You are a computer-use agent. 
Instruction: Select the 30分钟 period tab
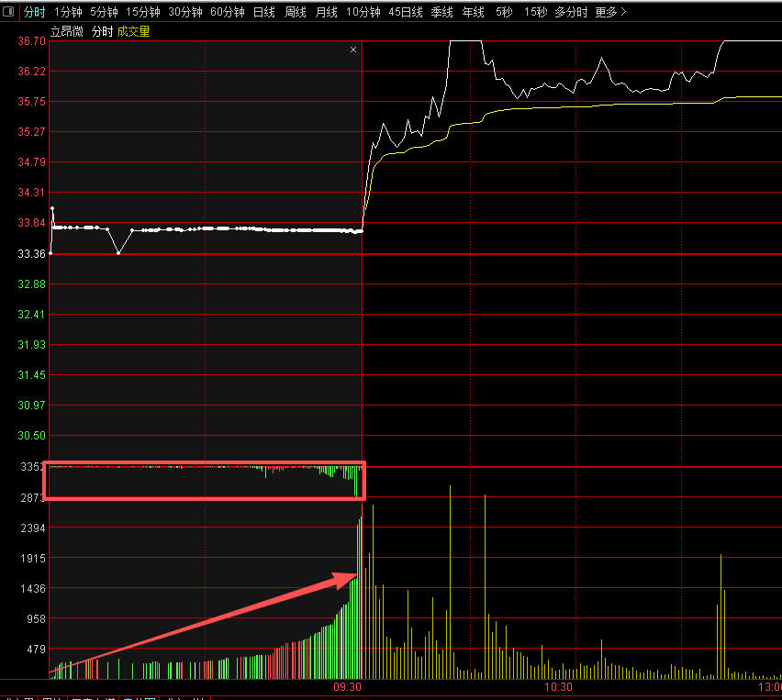(x=184, y=12)
